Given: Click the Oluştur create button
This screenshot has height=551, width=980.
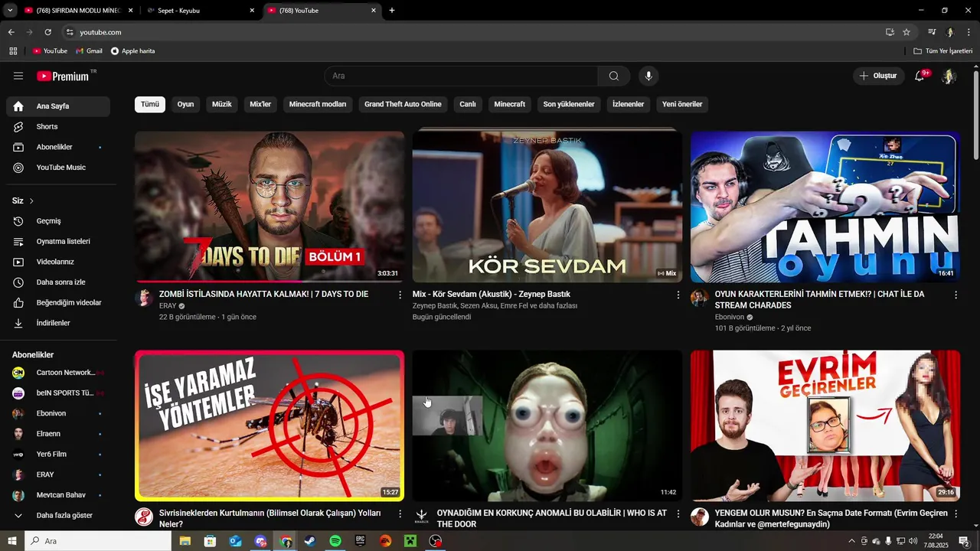Looking at the screenshot, I should [x=877, y=76].
